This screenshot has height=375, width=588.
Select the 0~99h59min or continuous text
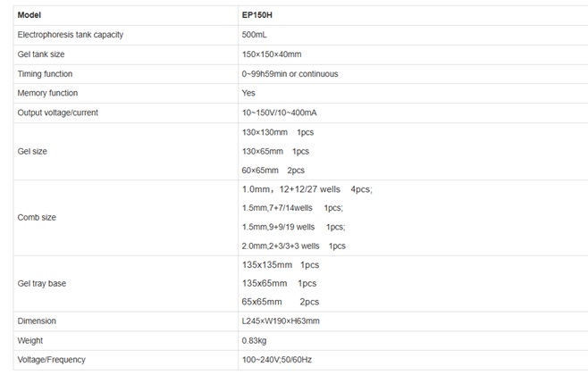pyautogui.click(x=290, y=74)
